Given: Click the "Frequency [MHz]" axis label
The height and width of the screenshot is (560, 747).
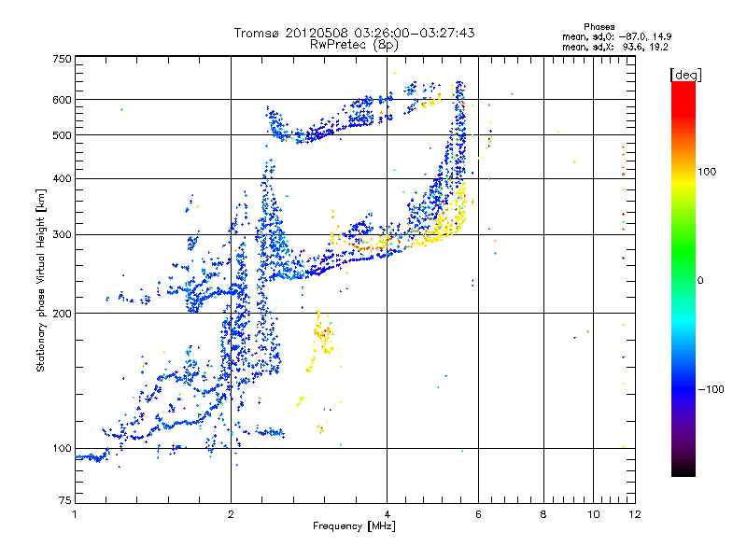Looking at the screenshot, I should point(354,526).
